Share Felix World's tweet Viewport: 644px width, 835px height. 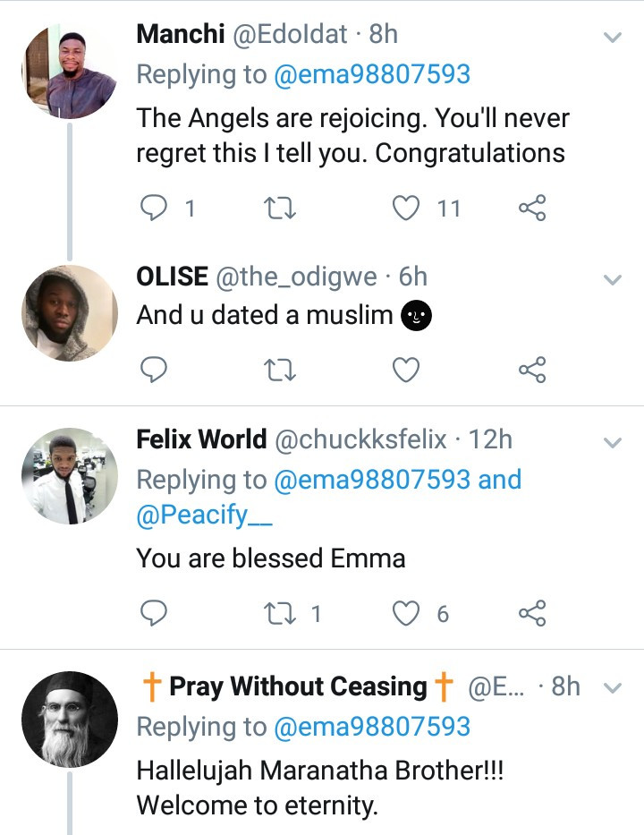[x=532, y=613]
